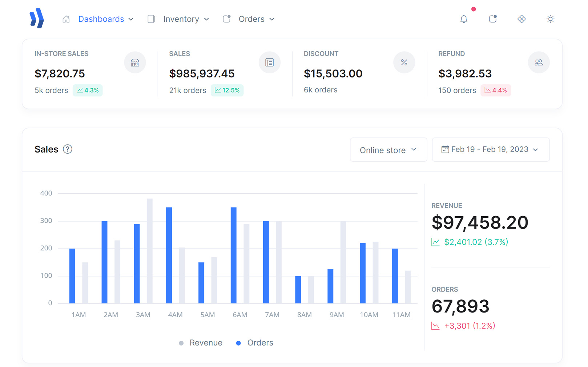Screen dimensions: 588x367
Task: Click the $3,982.53 refund amount
Action: pyautogui.click(x=465, y=74)
